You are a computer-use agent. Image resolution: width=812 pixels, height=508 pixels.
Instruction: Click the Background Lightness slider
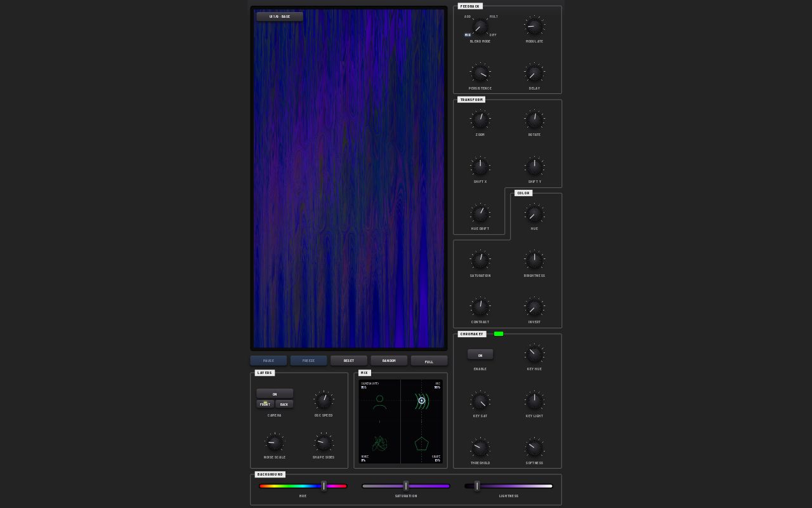pyautogui.click(x=509, y=486)
